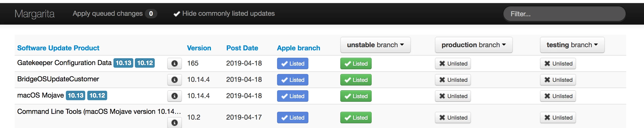This screenshot has height=128, width=644.
Task: Click Apple branch Listed for macOS Mojave
Action: coord(292,96)
